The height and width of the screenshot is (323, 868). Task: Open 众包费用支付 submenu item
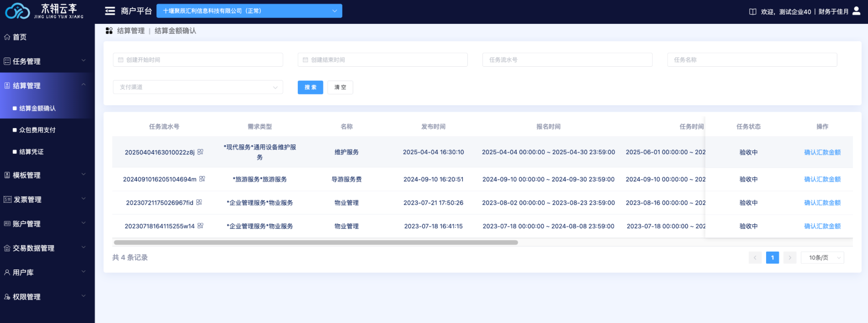[37, 130]
